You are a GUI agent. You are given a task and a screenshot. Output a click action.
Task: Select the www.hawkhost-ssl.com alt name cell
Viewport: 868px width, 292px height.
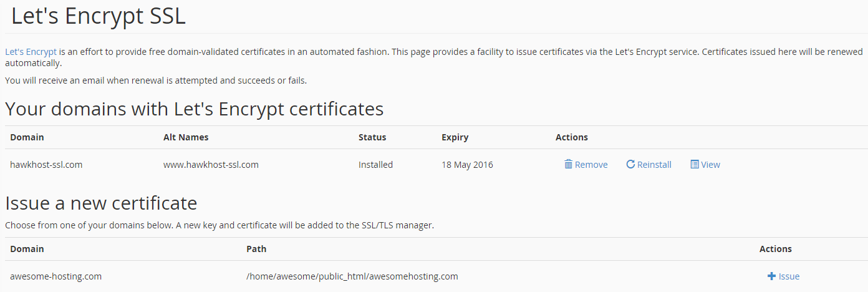(x=211, y=165)
